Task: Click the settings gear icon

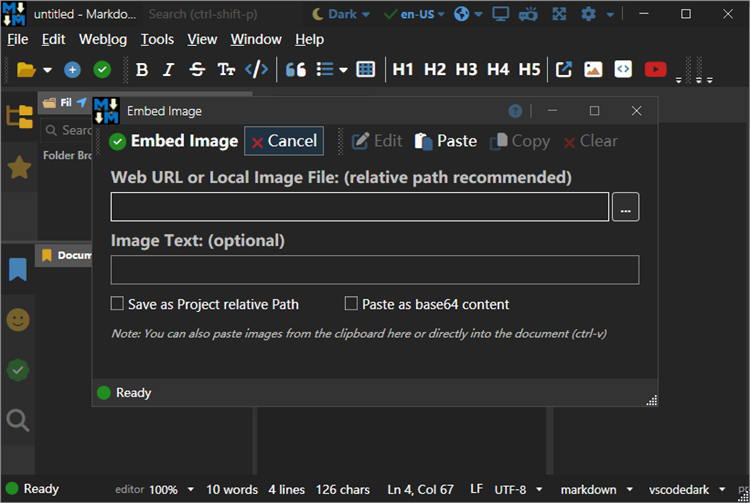Action: (x=588, y=14)
